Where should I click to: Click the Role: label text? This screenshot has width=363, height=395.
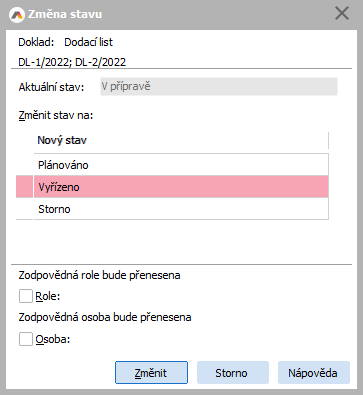48,296
